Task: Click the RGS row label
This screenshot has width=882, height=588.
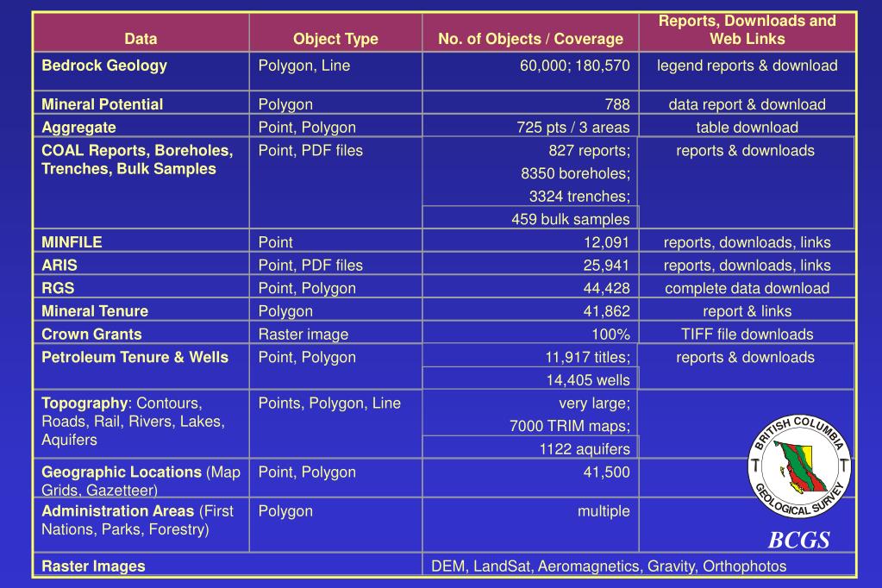Action: (x=58, y=288)
